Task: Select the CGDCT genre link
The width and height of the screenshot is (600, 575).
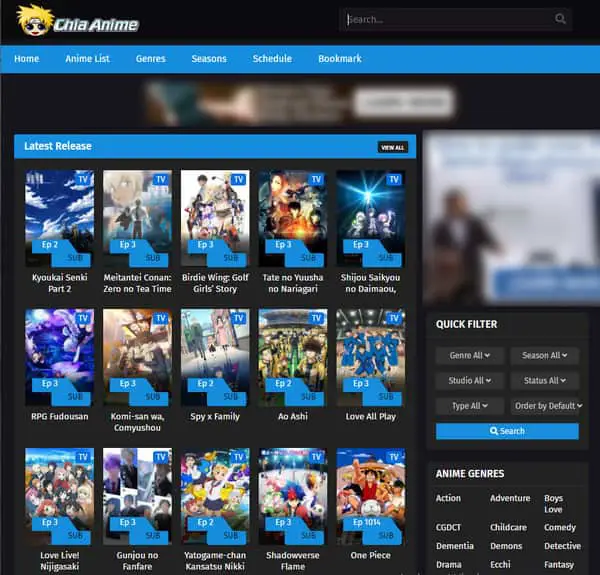Action: tap(448, 528)
